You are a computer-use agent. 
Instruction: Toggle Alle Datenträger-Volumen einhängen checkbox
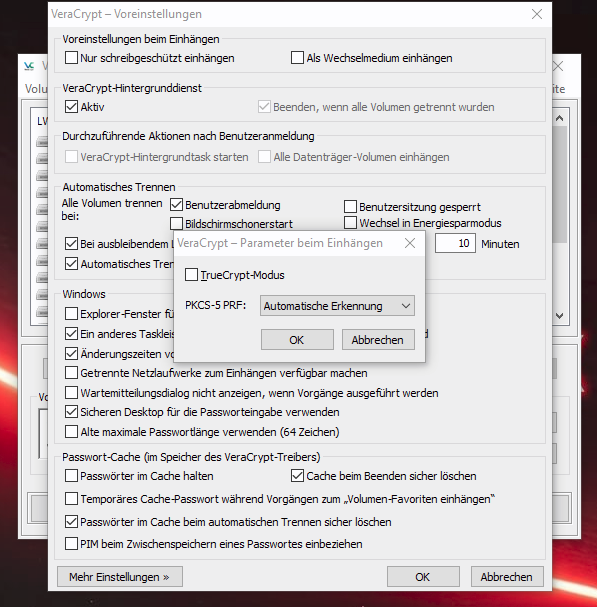tap(264, 157)
